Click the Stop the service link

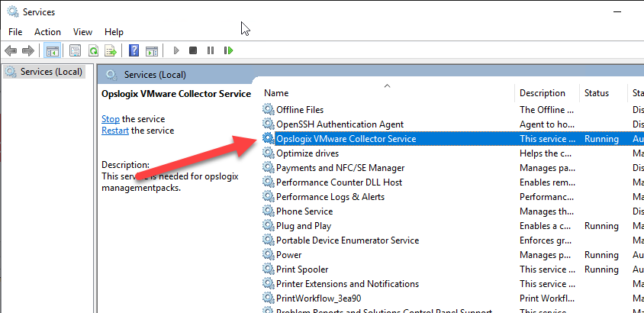[x=111, y=119]
